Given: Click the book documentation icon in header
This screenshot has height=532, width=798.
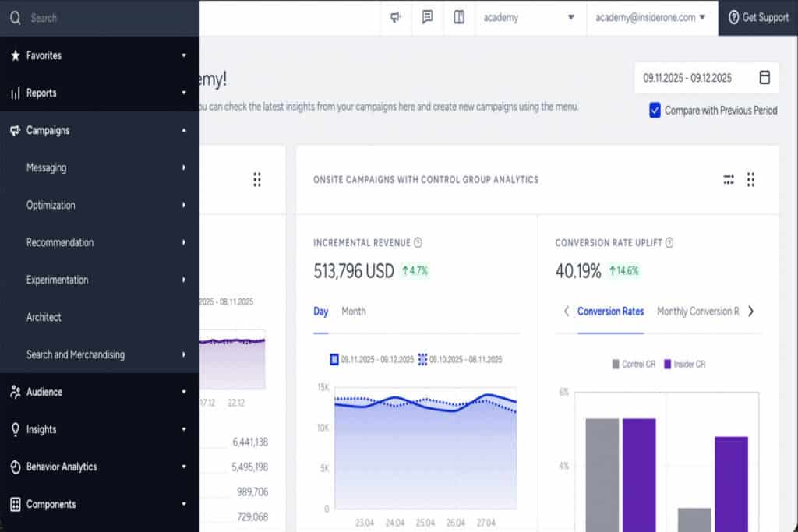Looking at the screenshot, I should point(459,17).
